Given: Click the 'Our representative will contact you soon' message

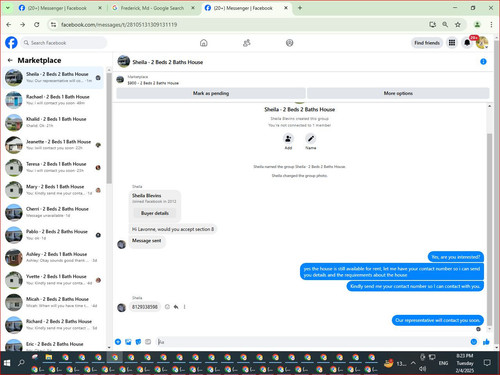Looking at the screenshot, I should click(438, 320).
